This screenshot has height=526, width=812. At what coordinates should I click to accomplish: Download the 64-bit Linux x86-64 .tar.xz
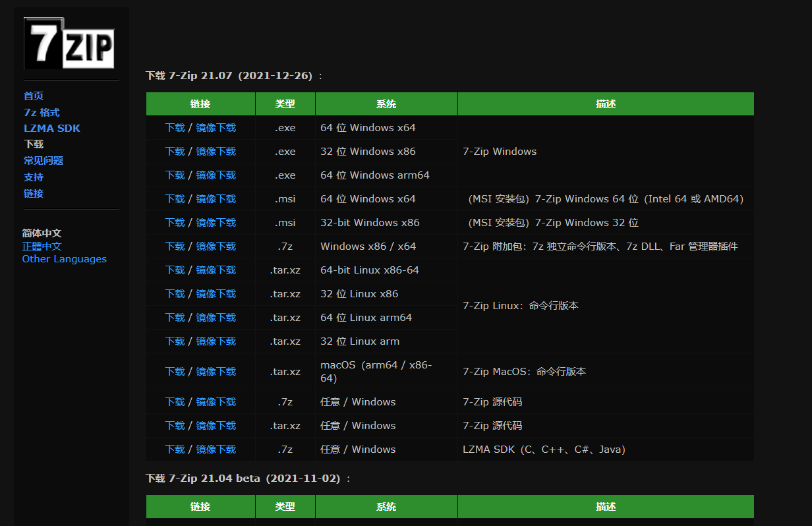pyautogui.click(x=175, y=270)
